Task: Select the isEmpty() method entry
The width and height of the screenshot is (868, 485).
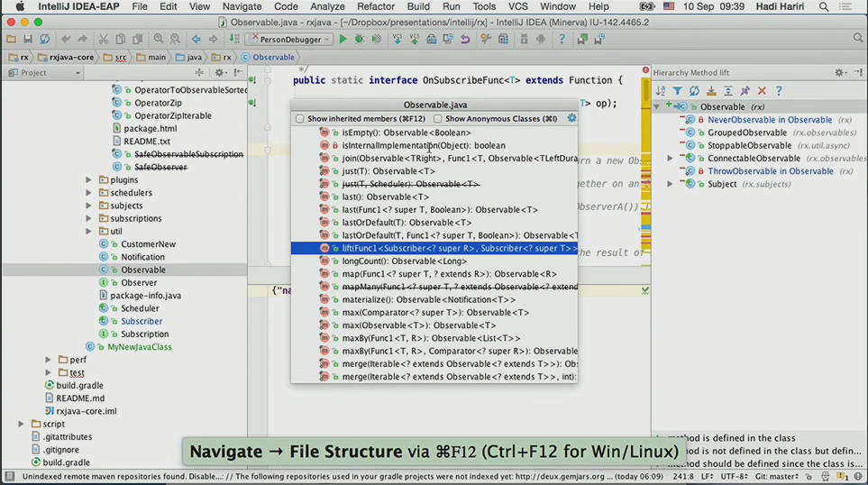Action: (434, 133)
